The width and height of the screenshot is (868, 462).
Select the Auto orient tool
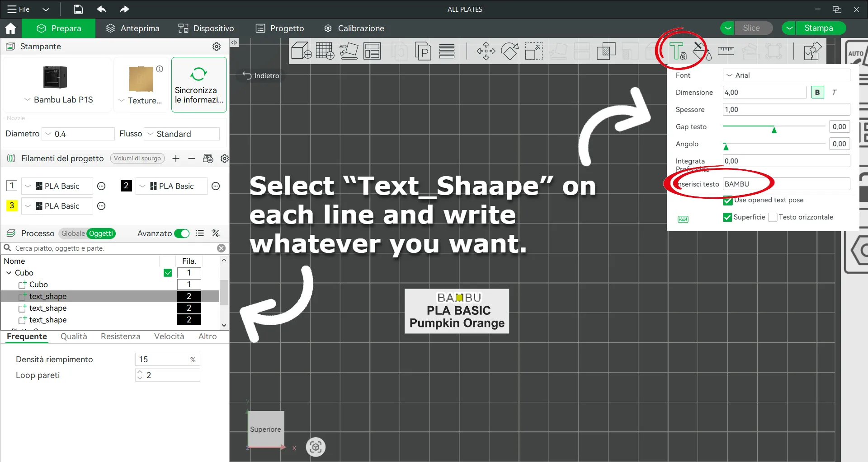(349, 51)
